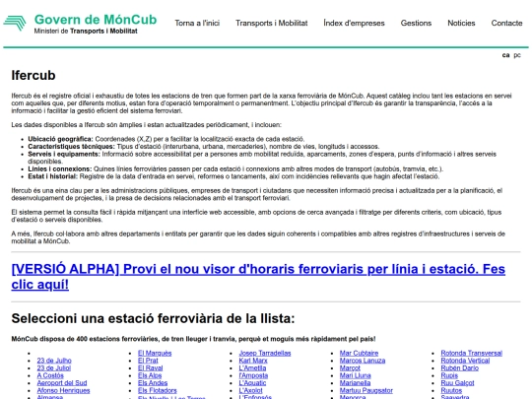
Task: Open station Mari Lluna
Action: (x=356, y=375)
